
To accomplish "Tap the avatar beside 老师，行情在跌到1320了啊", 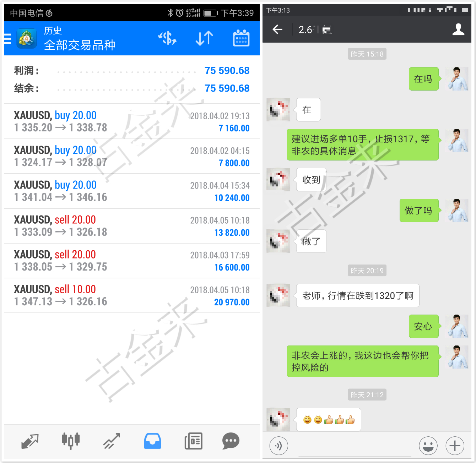I will 278,295.
